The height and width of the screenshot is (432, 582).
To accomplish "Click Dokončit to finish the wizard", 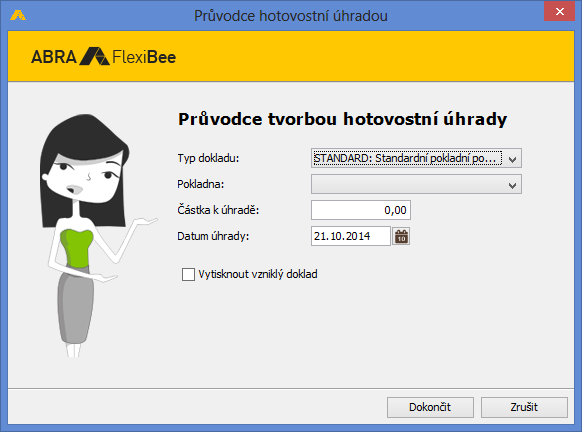I will pyautogui.click(x=430, y=407).
